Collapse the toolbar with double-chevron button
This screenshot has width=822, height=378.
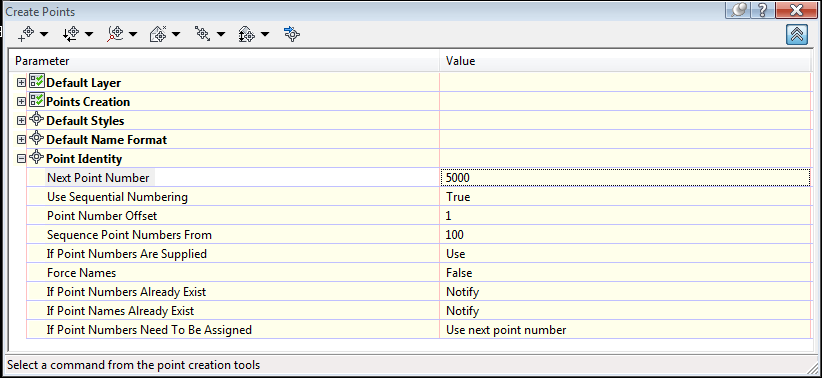tap(797, 35)
